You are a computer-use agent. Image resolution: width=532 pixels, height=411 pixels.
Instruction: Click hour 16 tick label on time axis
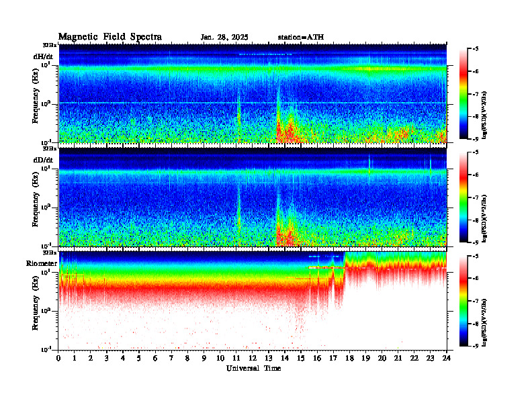tap(317, 359)
